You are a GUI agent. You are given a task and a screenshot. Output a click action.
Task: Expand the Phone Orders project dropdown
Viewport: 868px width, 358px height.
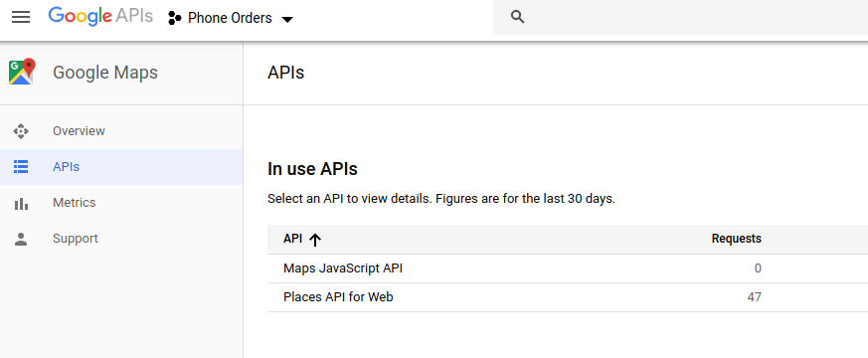(x=287, y=19)
